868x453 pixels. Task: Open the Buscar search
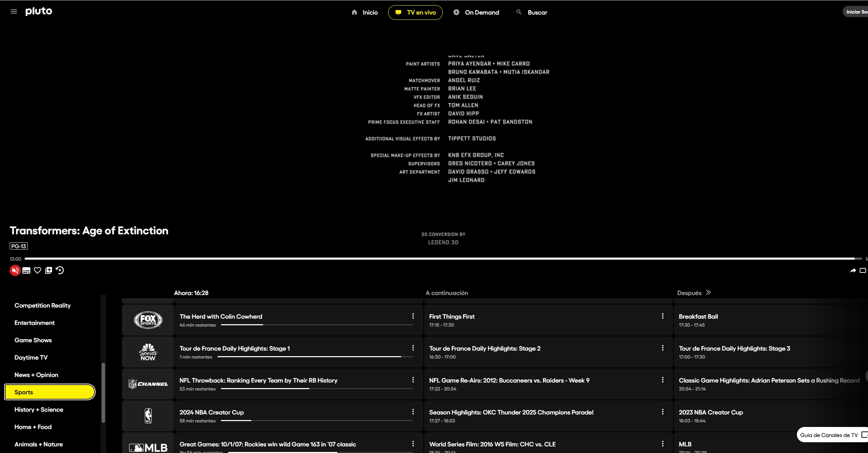point(532,12)
